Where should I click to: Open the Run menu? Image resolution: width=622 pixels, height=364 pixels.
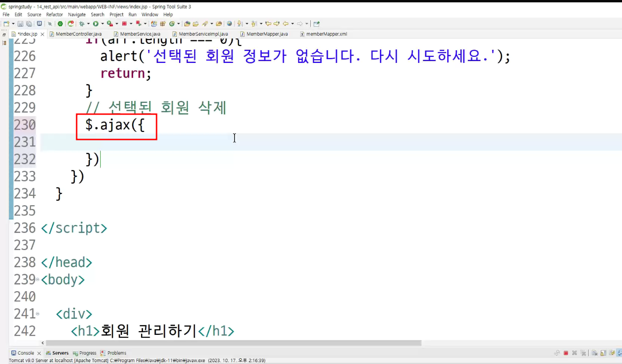click(x=133, y=15)
